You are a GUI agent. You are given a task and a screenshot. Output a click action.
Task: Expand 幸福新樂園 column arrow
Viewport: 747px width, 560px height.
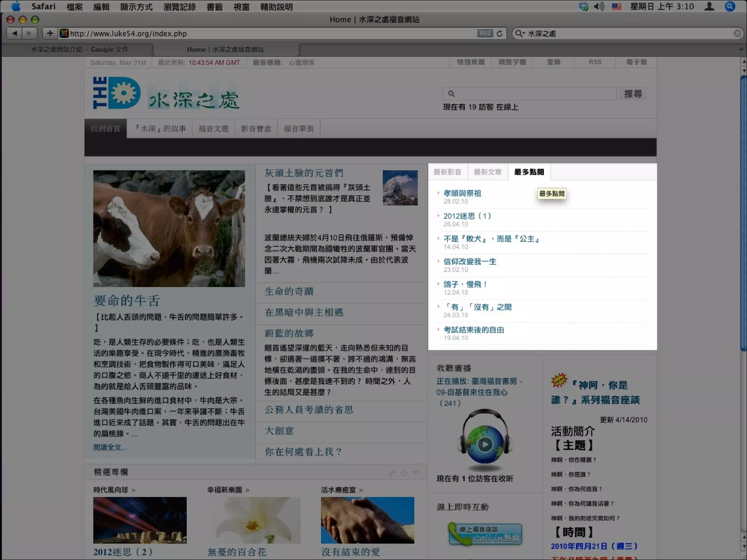[248, 490]
